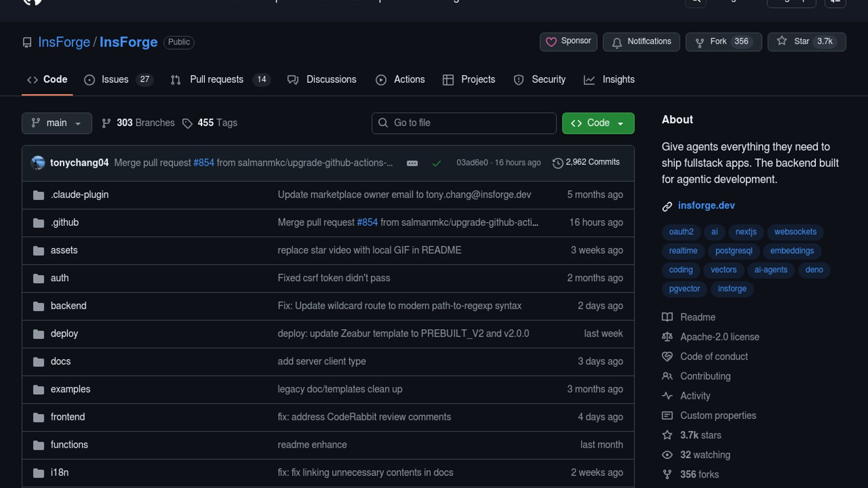This screenshot has height=488, width=868.
Task: Click the Notifications bell icon
Action: [x=617, y=42]
